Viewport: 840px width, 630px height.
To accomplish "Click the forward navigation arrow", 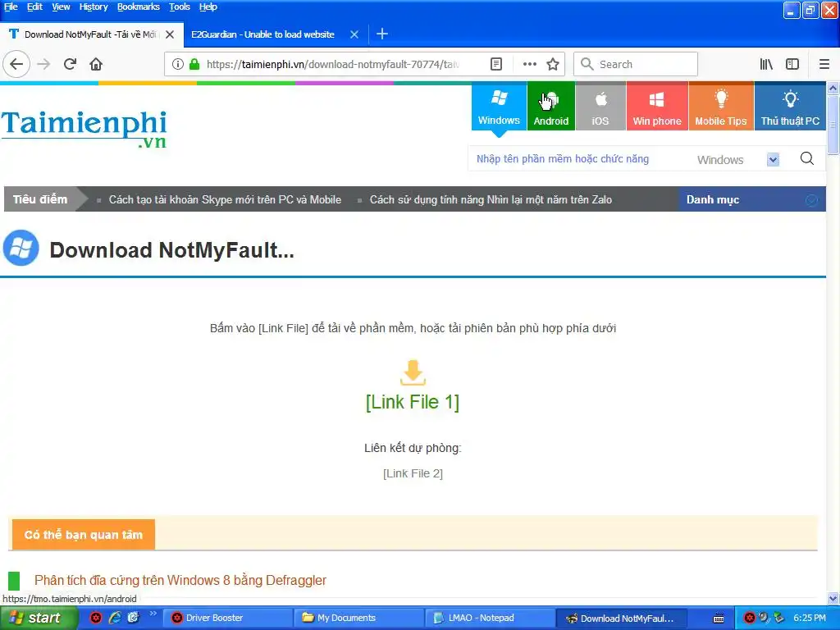I will click(x=44, y=64).
